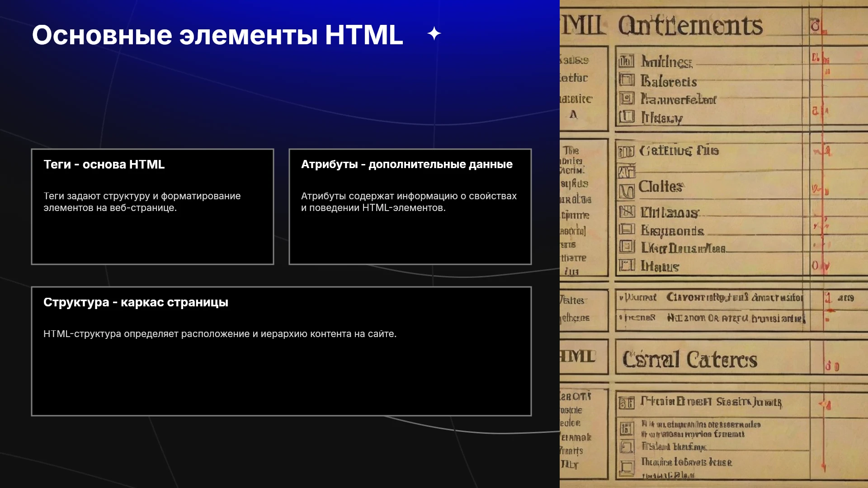
Task: Click the four-pointed sparkle icon beside the title
Action: click(434, 33)
